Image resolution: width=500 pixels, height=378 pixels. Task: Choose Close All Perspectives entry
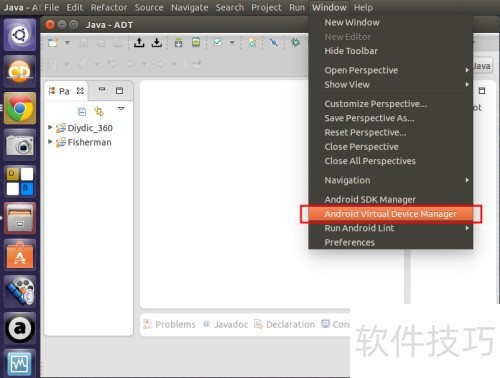pos(391,161)
